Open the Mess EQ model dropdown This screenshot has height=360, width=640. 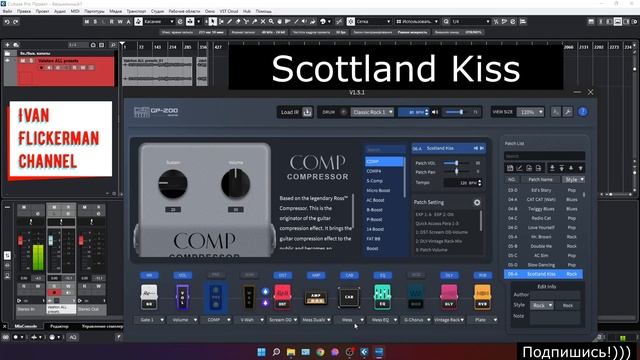tap(382, 320)
